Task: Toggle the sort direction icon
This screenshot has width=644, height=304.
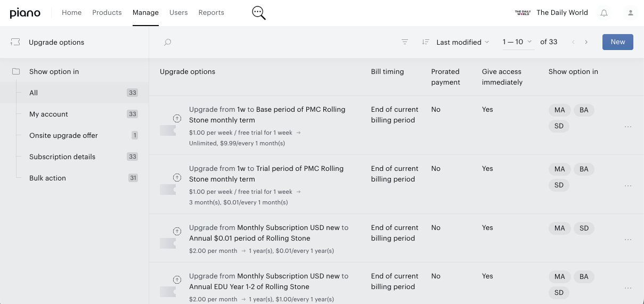Action: 426,42
